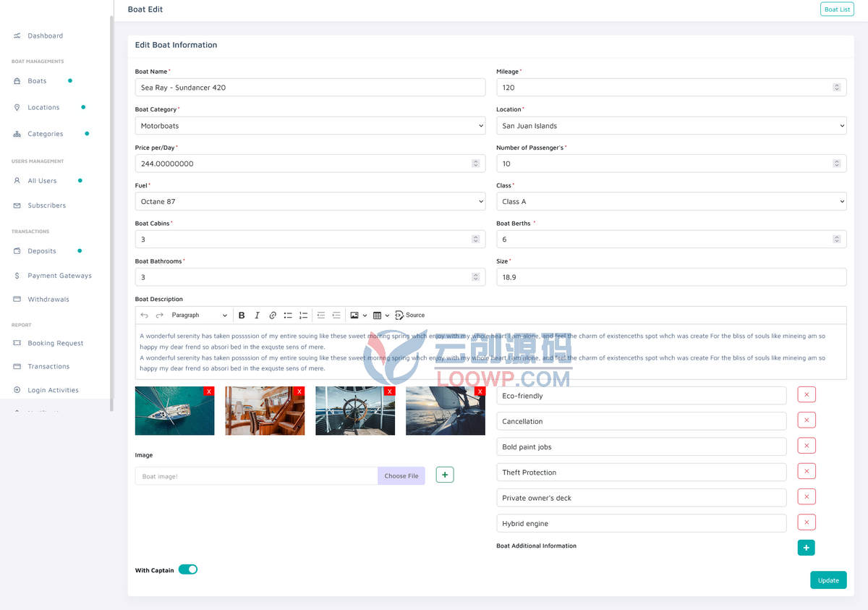Click the insert image icon in editor
Viewport: 868px width, 610px height.
pos(354,315)
